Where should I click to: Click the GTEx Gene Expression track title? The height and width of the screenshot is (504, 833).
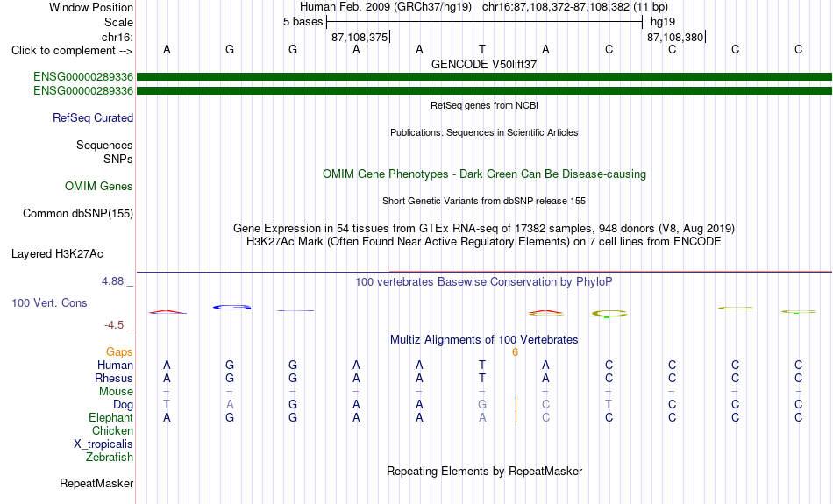click(x=484, y=229)
